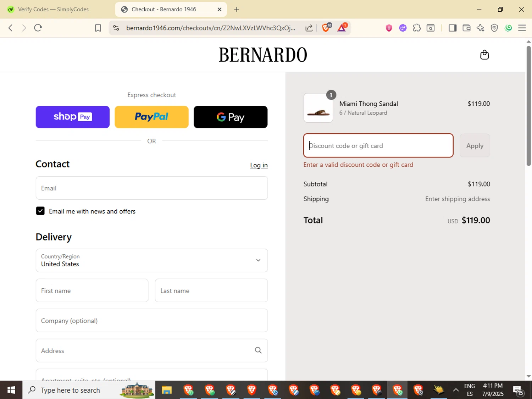Image resolution: width=532 pixels, height=399 pixels.
Task: Click the Company (optional) field
Action: 152,321
